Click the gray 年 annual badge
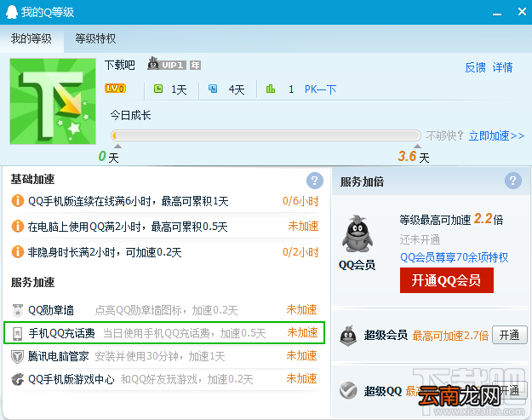 (x=195, y=66)
